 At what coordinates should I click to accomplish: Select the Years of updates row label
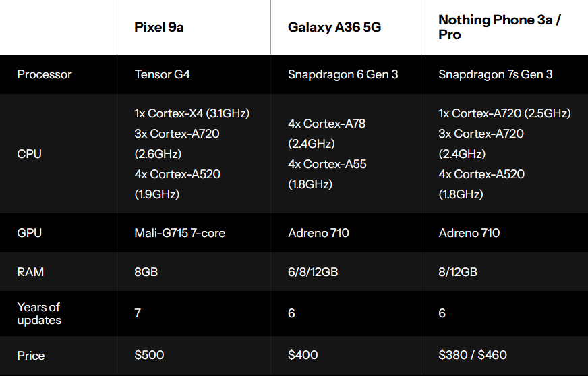click(x=39, y=313)
